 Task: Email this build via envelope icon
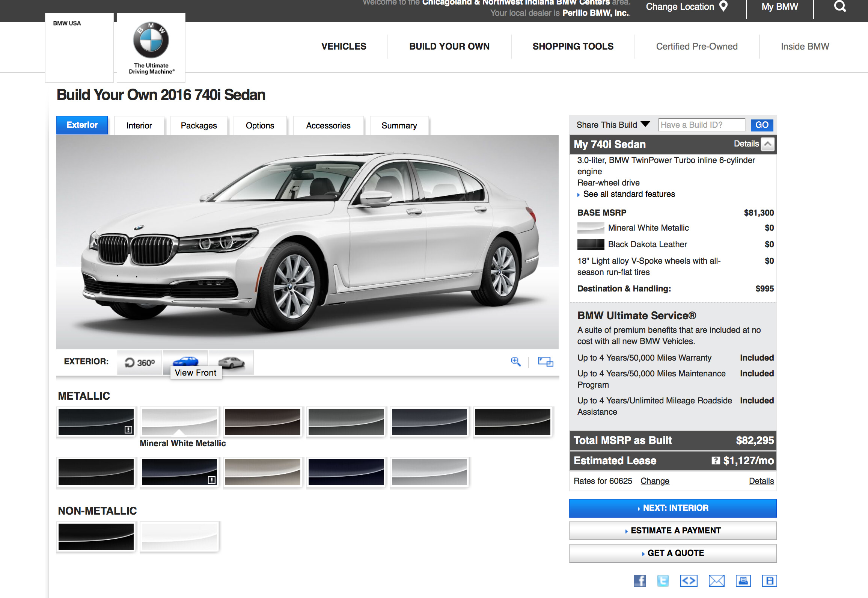(x=716, y=581)
